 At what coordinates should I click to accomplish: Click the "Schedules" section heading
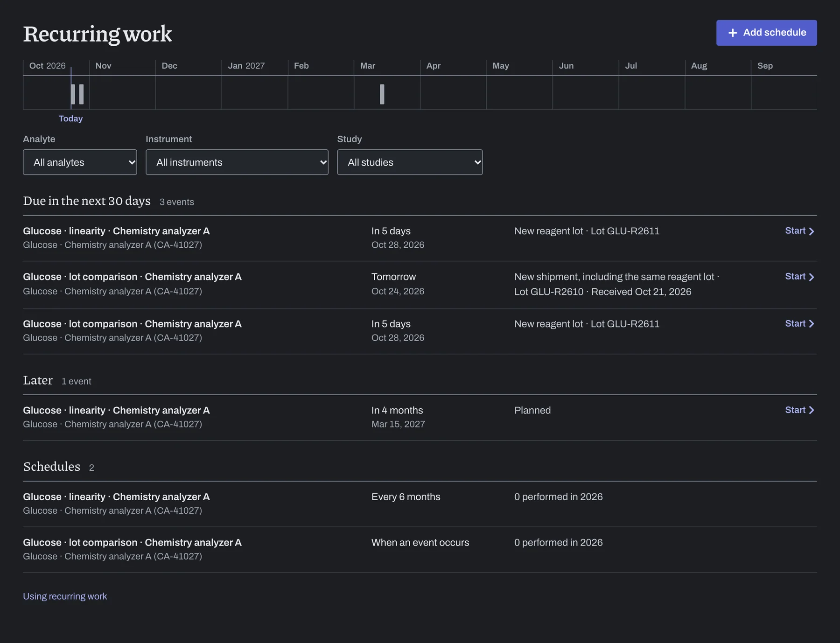51,467
